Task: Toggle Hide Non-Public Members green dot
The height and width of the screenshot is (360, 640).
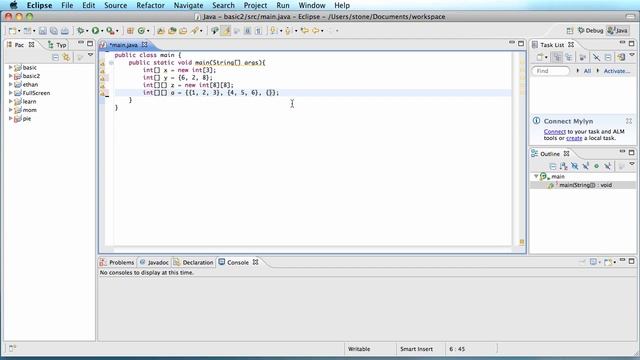Action: click(x=596, y=166)
